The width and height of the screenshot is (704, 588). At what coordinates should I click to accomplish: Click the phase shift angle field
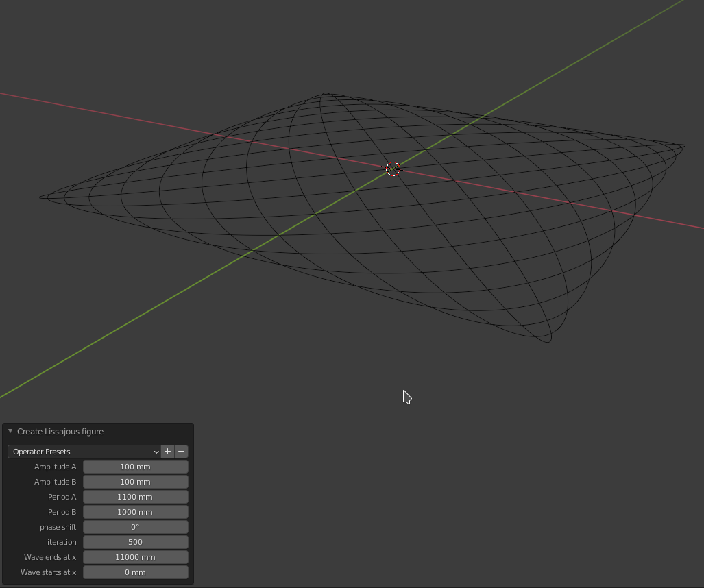tap(135, 527)
